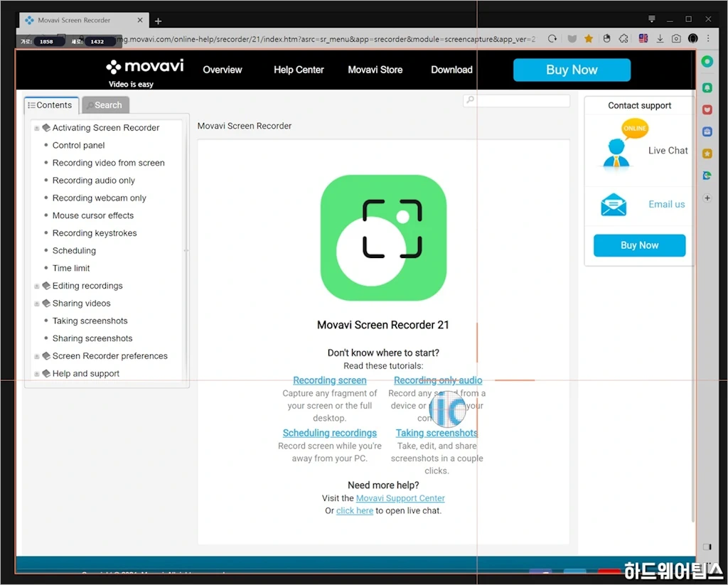Open the mouse gesture icon in toolbar
Viewport: 728px width, 585px height.
(607, 39)
